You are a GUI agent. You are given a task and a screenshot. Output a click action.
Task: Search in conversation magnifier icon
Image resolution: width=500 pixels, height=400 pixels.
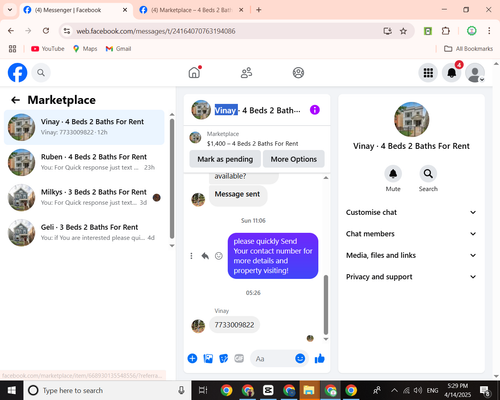point(428,174)
